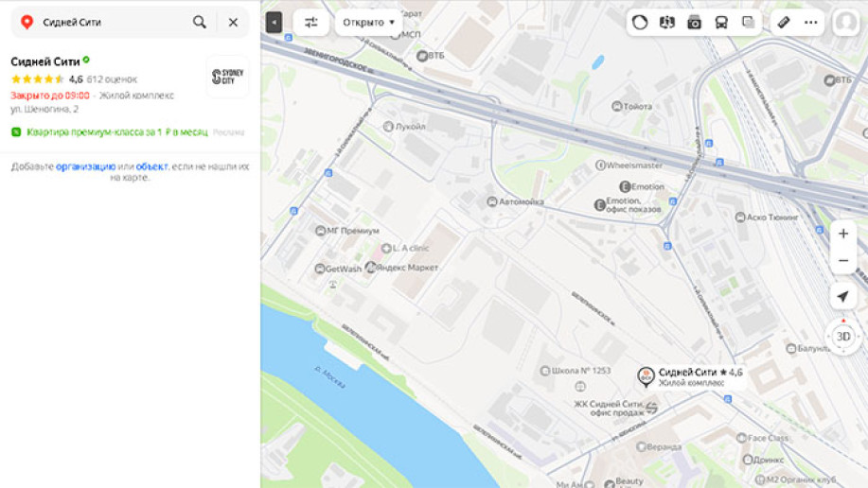Open the user profile avatar

click(845, 23)
